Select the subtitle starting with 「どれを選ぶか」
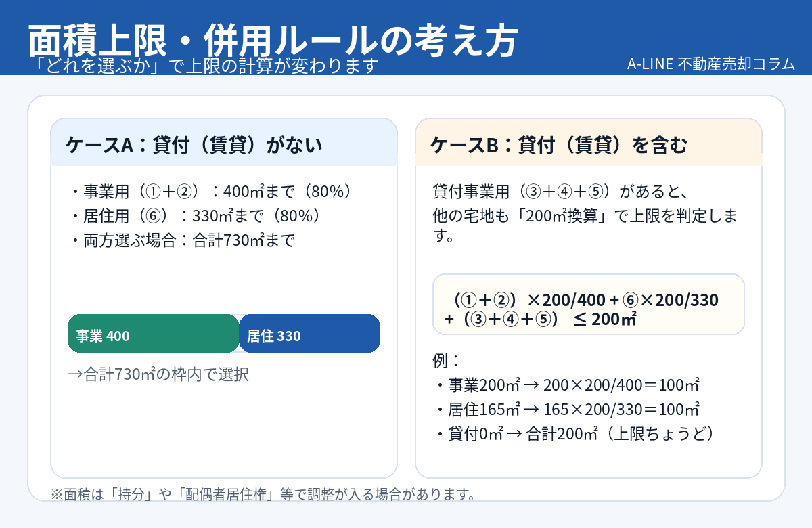 click(x=207, y=66)
